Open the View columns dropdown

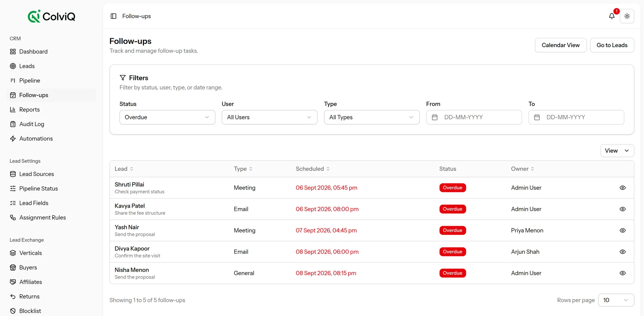pos(617,151)
